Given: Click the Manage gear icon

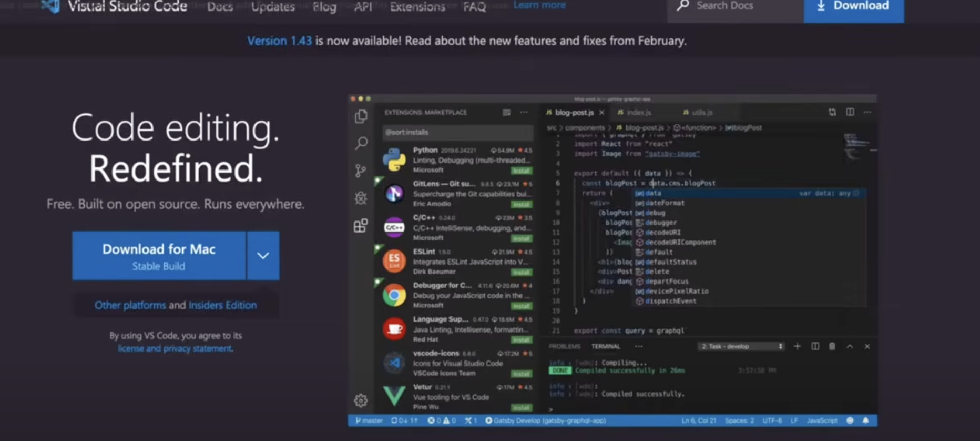Looking at the screenshot, I should click(x=361, y=400).
